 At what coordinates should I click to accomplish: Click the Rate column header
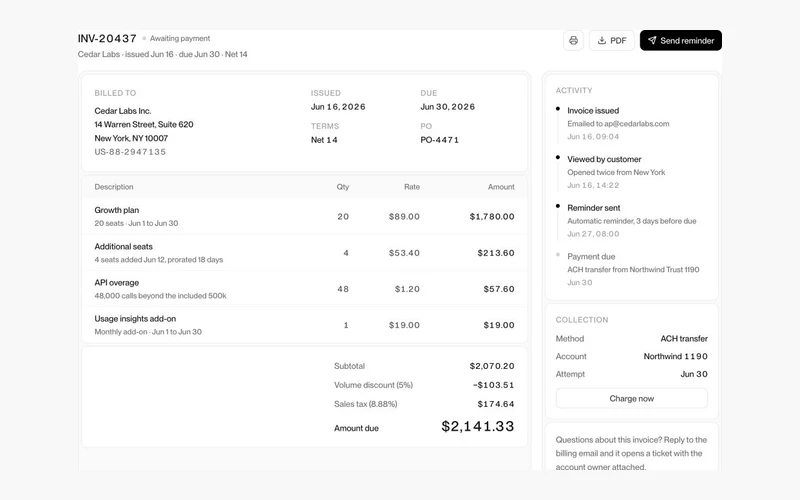click(412, 187)
